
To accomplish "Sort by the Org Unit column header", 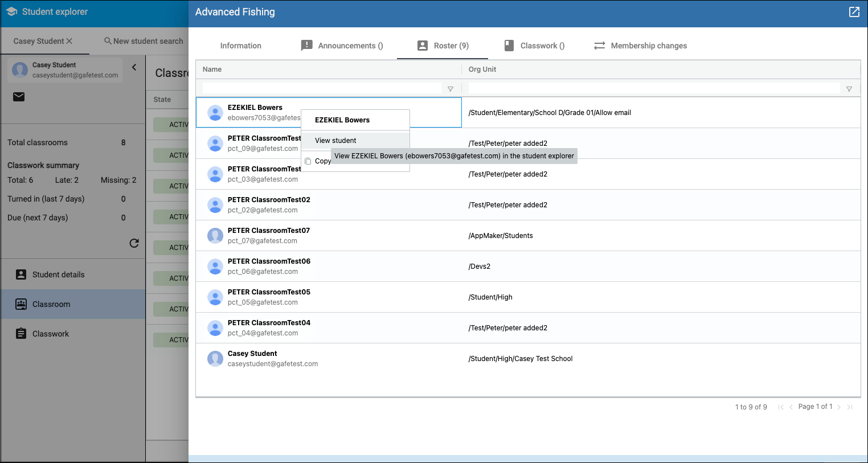I will click(482, 69).
